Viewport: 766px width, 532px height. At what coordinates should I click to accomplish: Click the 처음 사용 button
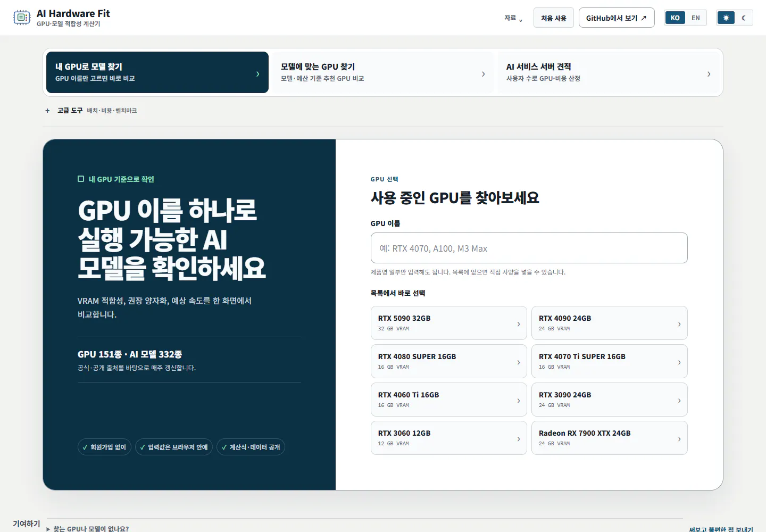coord(554,18)
